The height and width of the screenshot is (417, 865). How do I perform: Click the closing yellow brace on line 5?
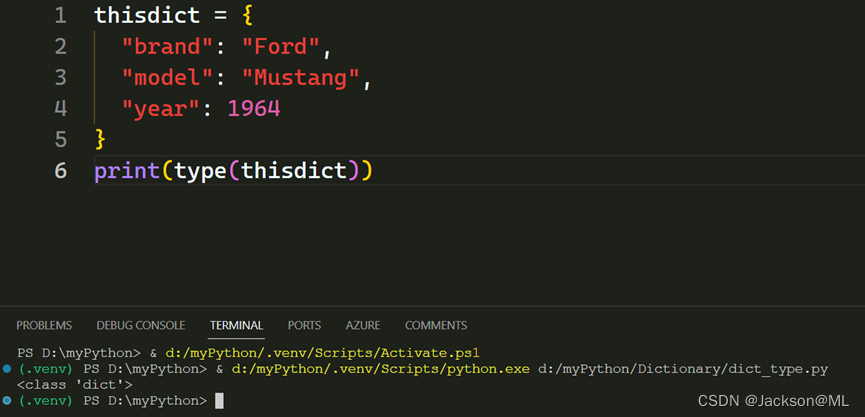click(x=100, y=138)
